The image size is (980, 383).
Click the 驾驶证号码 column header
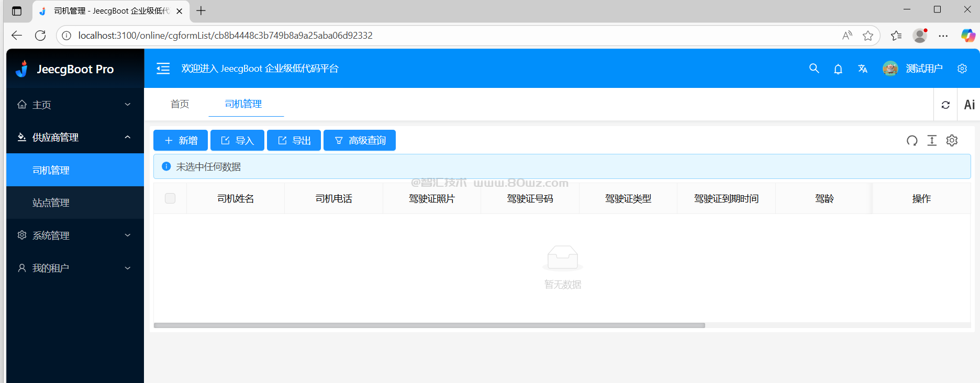pyautogui.click(x=530, y=198)
